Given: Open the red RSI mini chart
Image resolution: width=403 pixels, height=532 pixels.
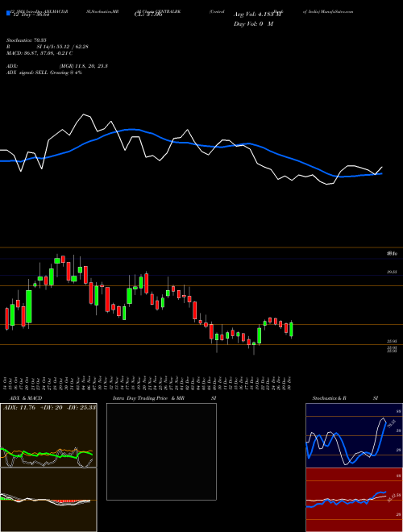Looking at the screenshot, I should click(x=354, y=500).
